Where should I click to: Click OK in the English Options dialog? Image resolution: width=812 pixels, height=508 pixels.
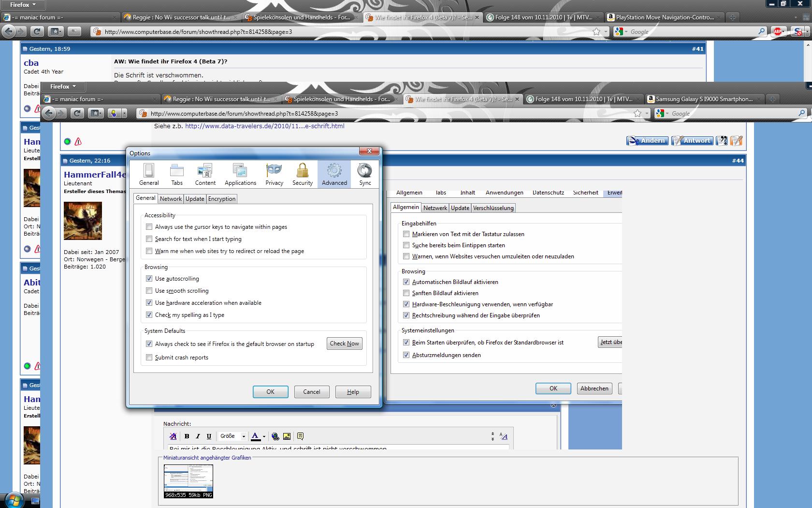270,392
